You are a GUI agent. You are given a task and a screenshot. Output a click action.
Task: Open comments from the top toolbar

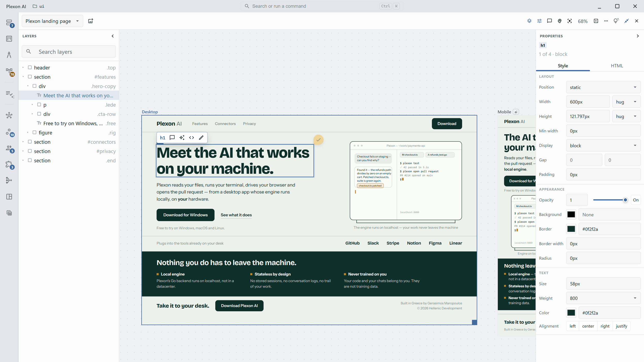(549, 21)
